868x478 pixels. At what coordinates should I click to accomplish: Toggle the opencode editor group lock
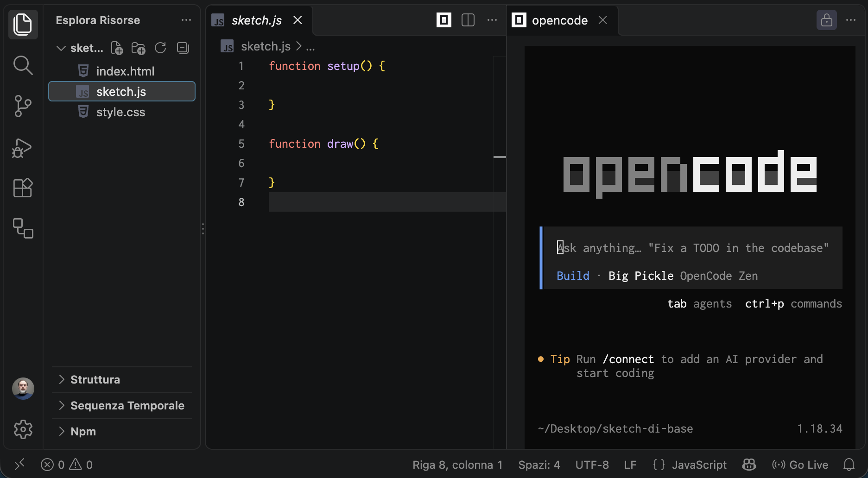[827, 20]
